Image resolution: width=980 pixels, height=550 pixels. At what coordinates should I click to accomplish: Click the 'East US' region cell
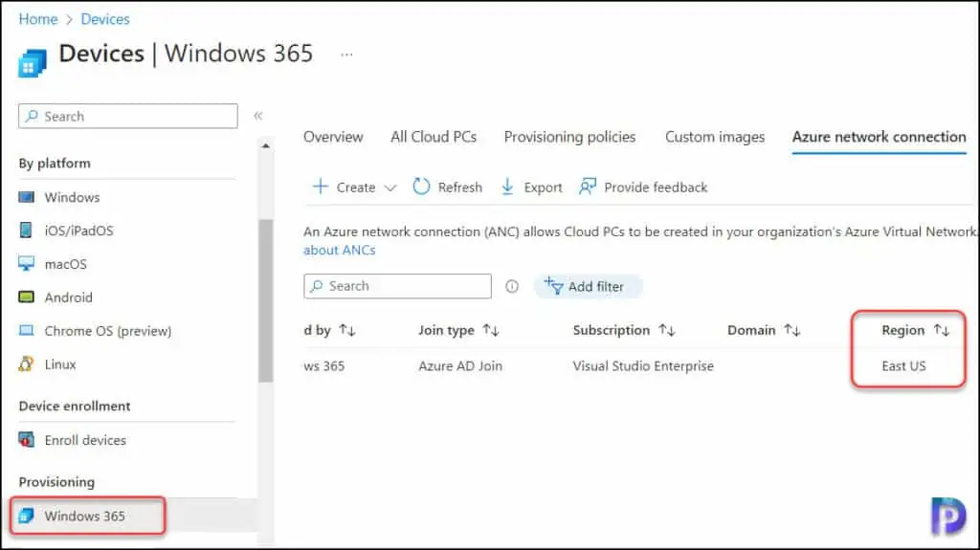(x=903, y=365)
